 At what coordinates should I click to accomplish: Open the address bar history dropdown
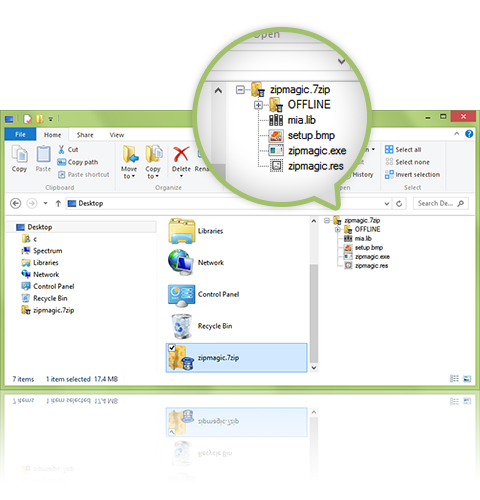tap(387, 203)
